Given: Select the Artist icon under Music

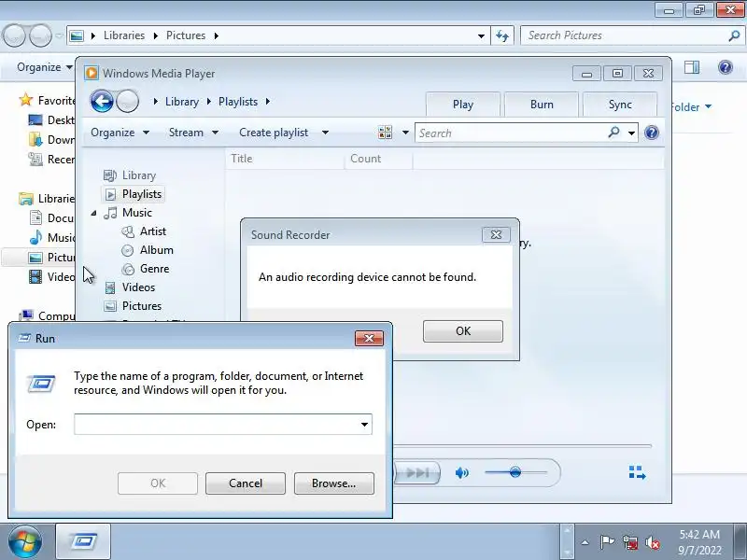Looking at the screenshot, I should tap(128, 231).
